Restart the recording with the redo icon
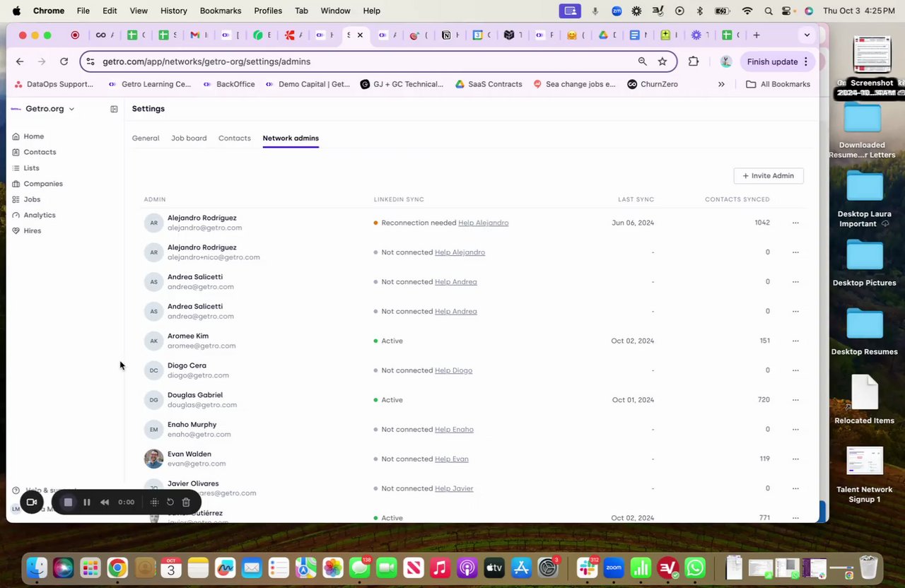Screen dimensions: 905x588 [x=170, y=502]
